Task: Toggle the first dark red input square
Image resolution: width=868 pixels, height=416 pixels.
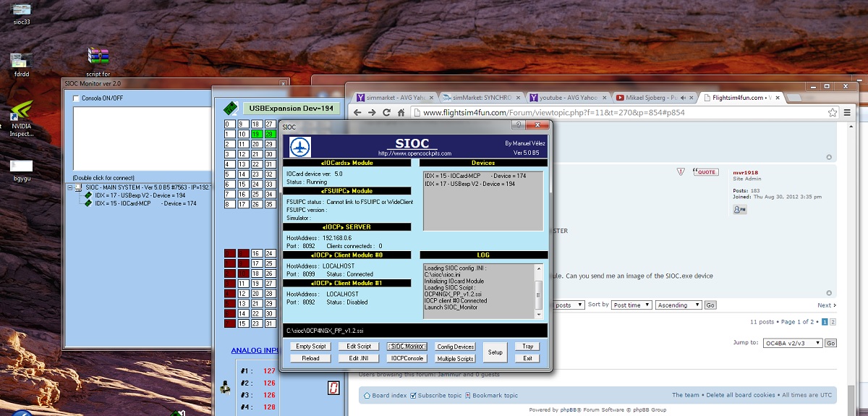Action: 229,254
